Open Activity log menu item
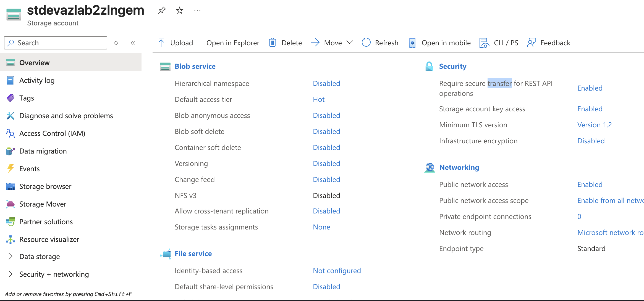The width and height of the screenshot is (644, 301). [37, 80]
